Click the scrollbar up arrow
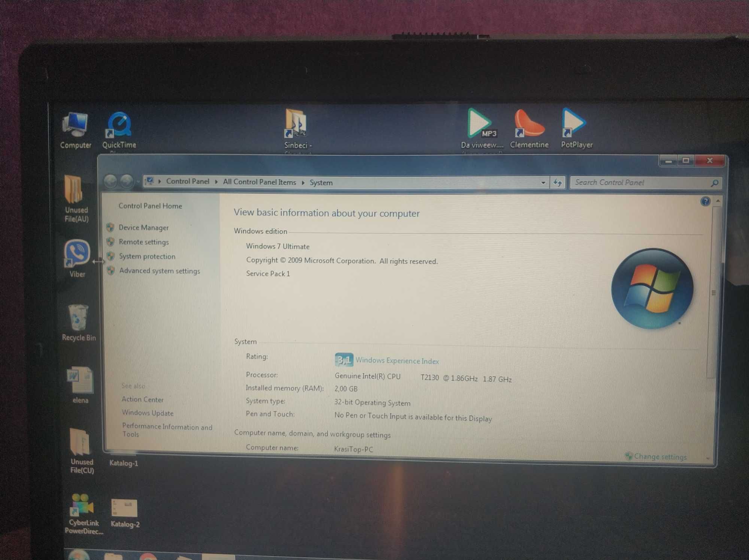The width and height of the screenshot is (749, 560). coord(718,201)
